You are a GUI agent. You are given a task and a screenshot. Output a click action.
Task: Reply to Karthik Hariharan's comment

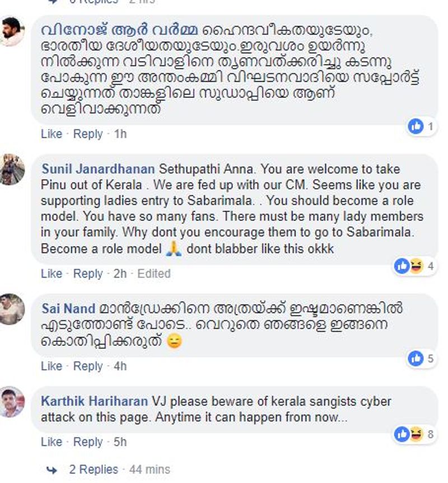(88, 442)
